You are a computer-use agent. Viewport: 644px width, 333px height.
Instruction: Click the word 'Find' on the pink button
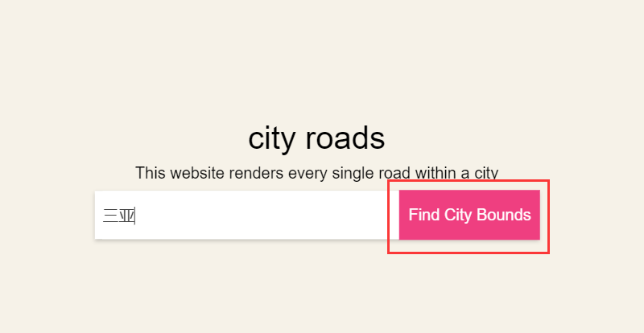point(422,215)
